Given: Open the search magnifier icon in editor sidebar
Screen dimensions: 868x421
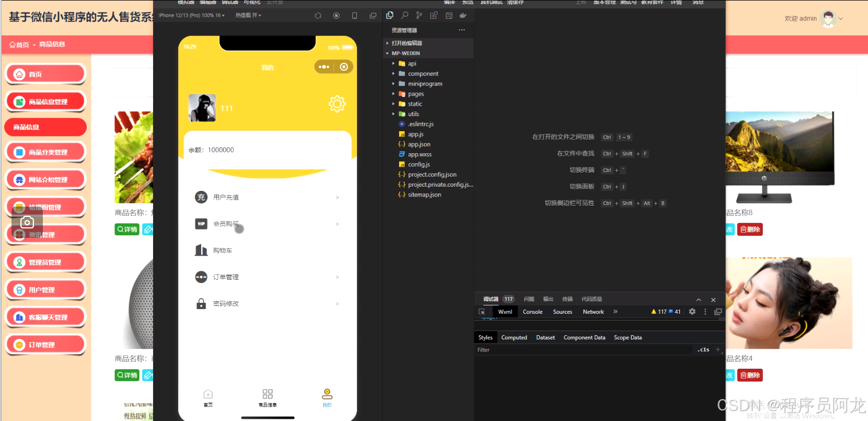Looking at the screenshot, I should [404, 16].
